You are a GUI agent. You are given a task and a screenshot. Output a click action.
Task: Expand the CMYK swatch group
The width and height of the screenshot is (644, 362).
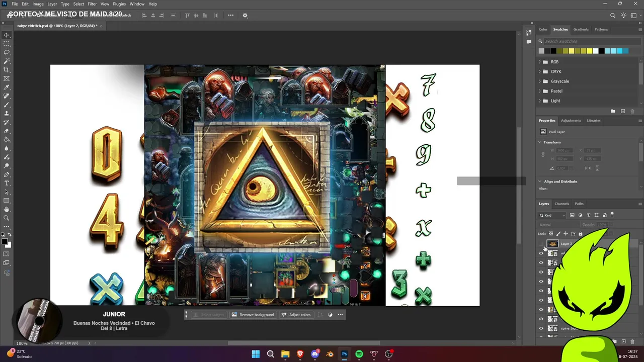[x=540, y=71]
